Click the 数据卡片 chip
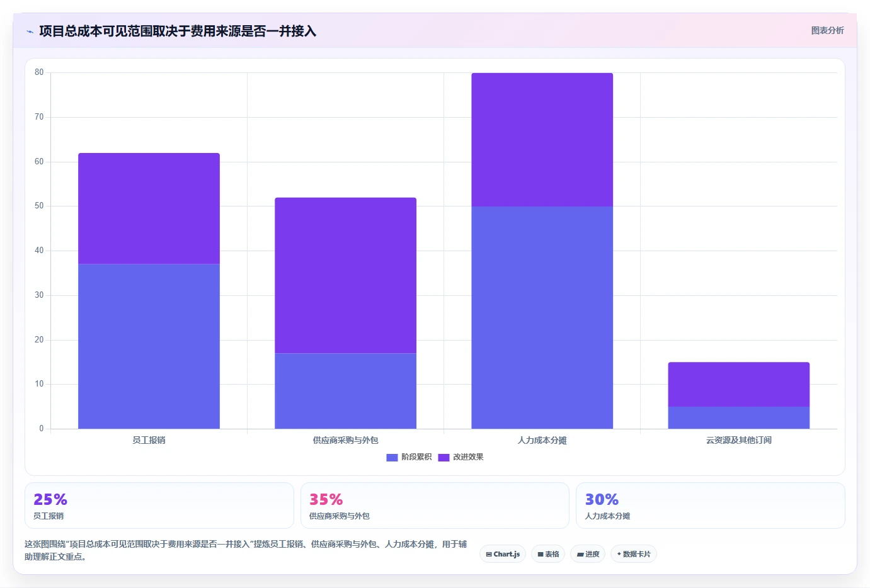 click(634, 554)
